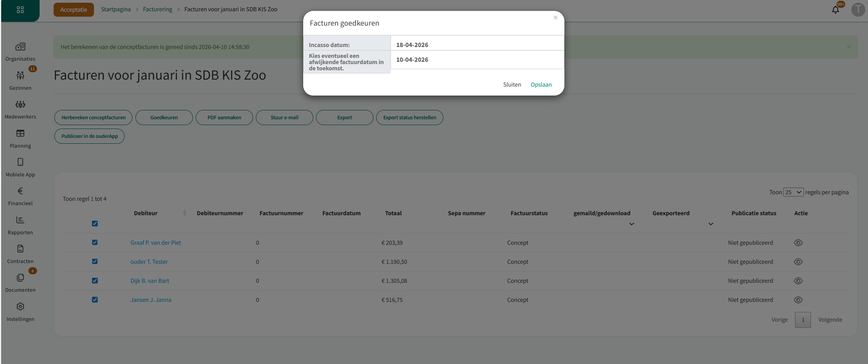Open the apps grid menu icon
The image size is (868, 364).
pyautogui.click(x=20, y=10)
